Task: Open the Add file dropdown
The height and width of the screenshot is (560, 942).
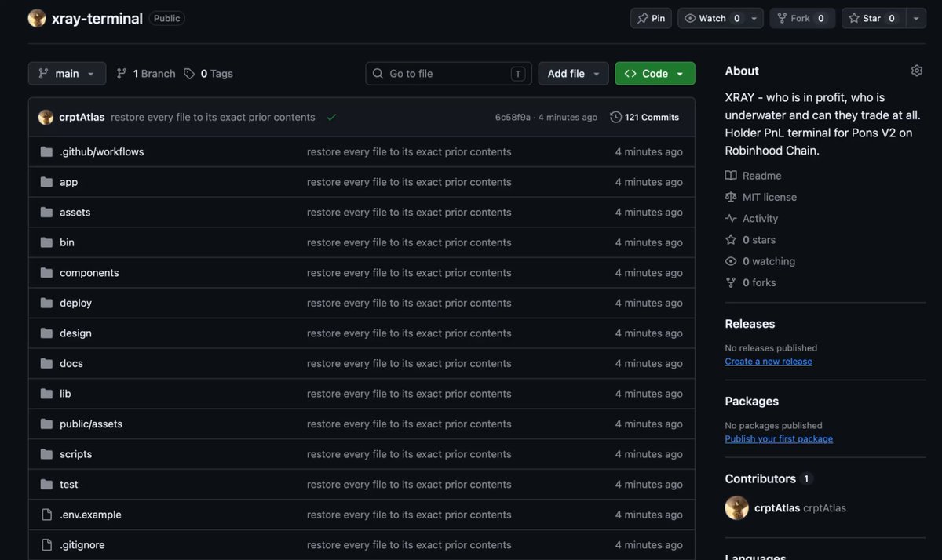Action: (573, 73)
